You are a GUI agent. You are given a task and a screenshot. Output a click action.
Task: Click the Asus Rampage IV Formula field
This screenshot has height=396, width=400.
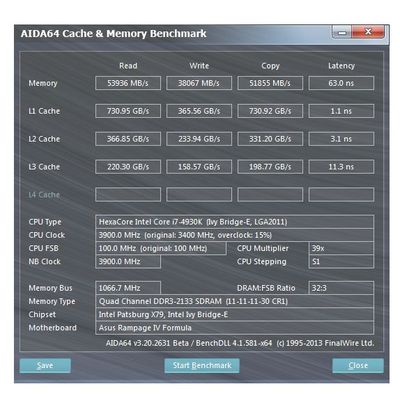pos(235,328)
